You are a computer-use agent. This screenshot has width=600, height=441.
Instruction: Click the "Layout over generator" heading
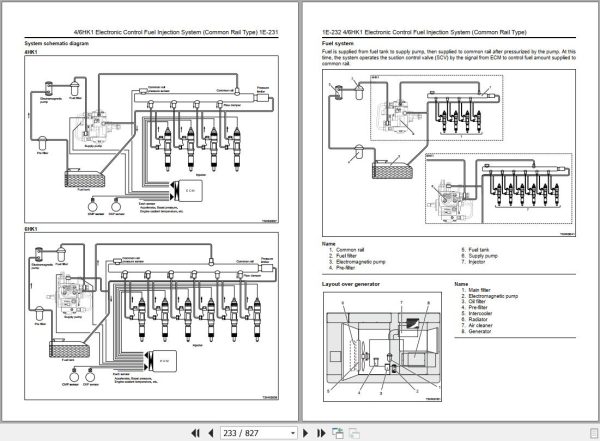tap(351, 284)
